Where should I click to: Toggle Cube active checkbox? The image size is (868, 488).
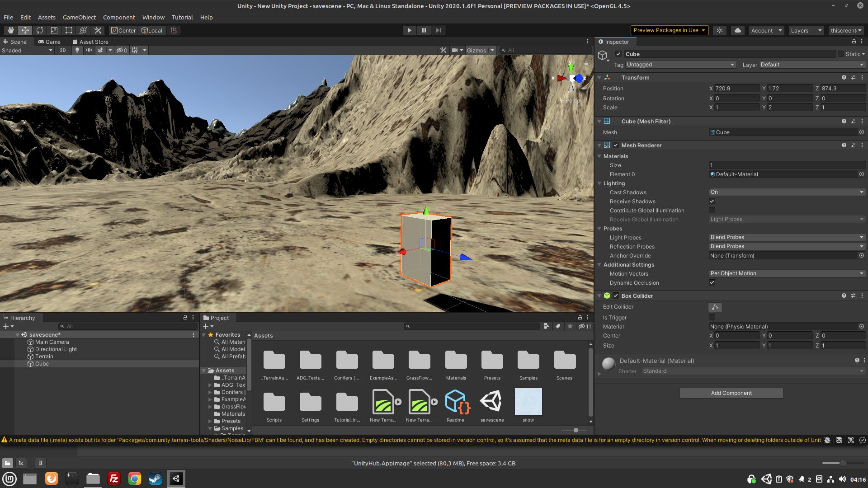(x=618, y=54)
